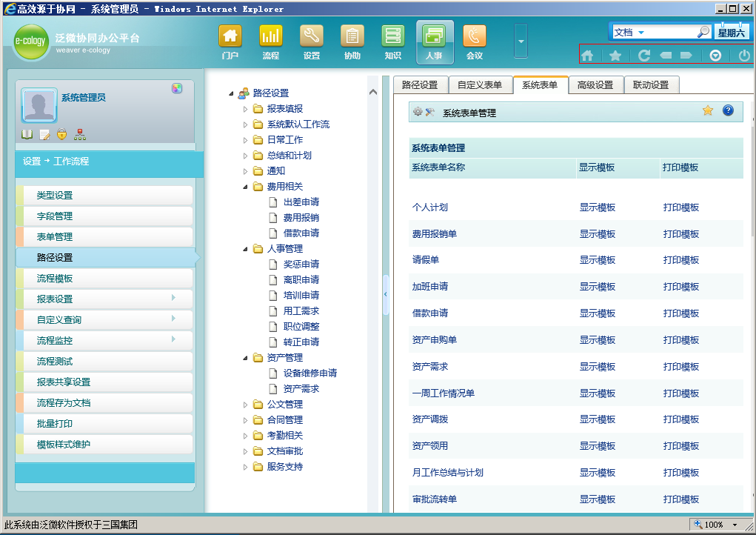756x535 pixels.
Task: Click the circular dropdown icon in toolbar
Action: pyautogui.click(x=715, y=56)
